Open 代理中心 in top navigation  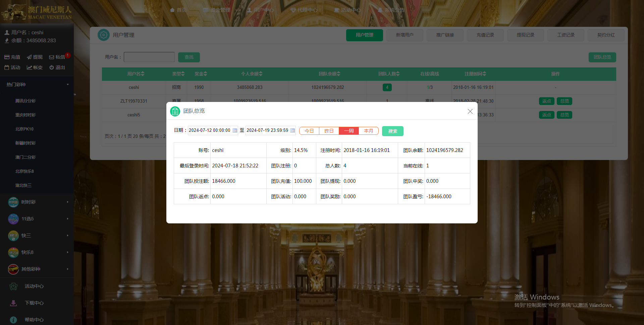click(304, 10)
